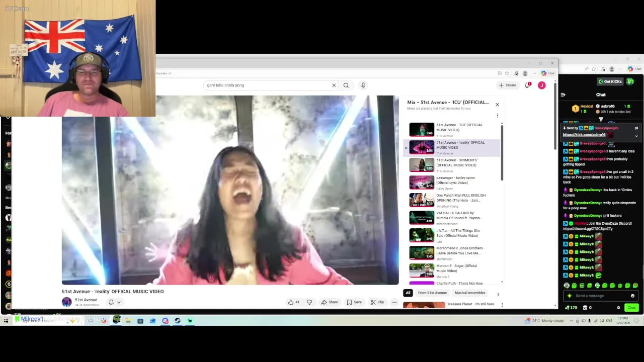Open the 51st Avenue channel name link
This screenshot has width=644, height=362.
tap(86, 300)
